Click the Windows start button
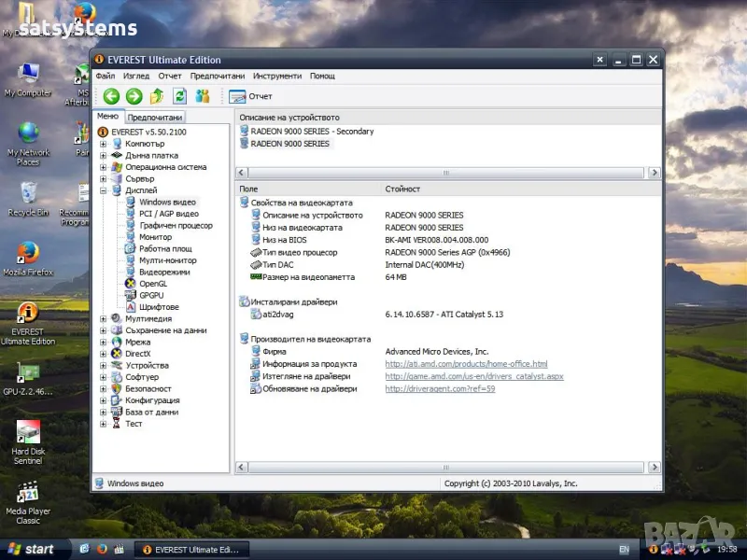Screen dimensions: 747x560 [31, 549]
